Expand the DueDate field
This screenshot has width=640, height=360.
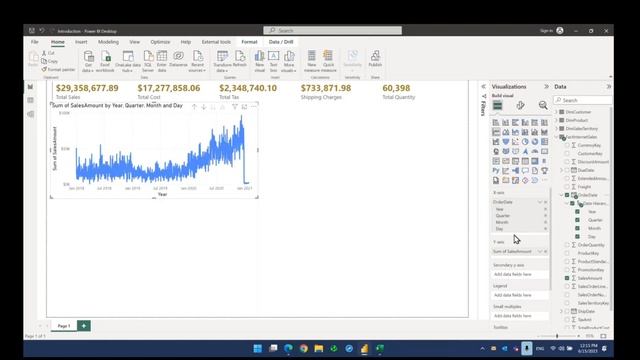click(x=562, y=170)
